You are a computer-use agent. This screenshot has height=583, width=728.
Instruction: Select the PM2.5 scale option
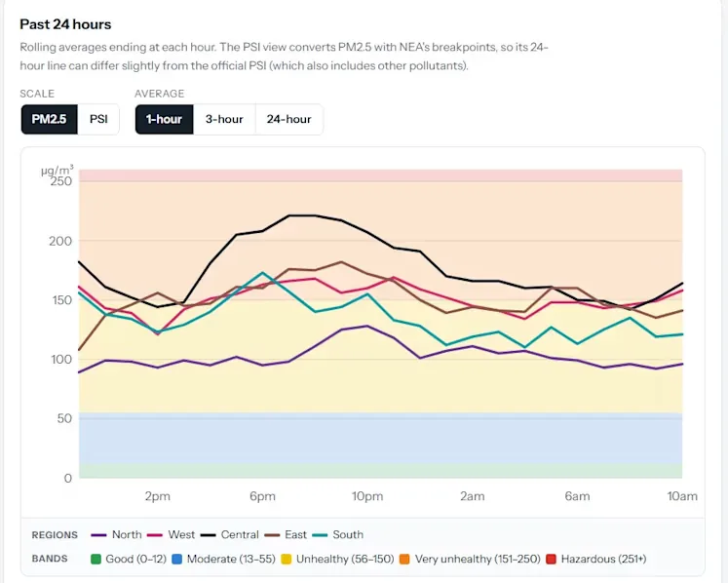[49, 119]
